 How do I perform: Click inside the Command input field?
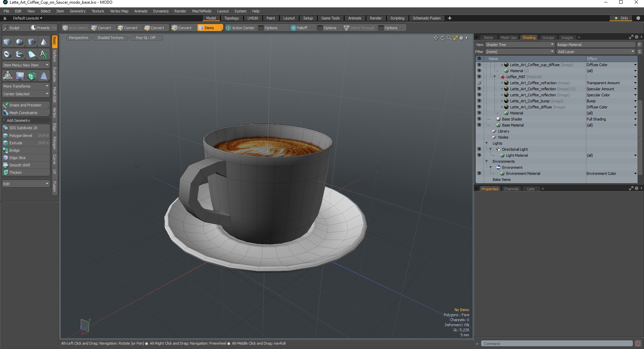[x=557, y=344]
